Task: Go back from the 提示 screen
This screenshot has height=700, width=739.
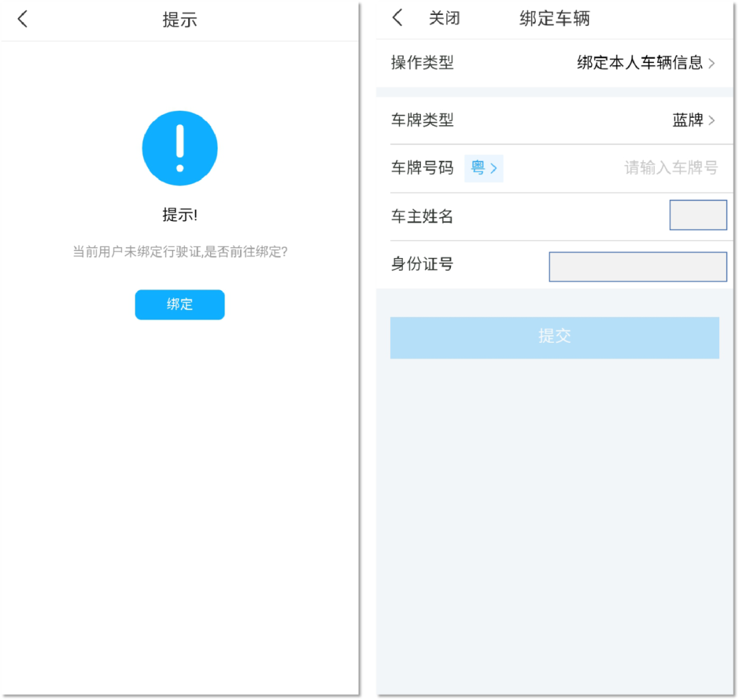Action: pyautogui.click(x=23, y=19)
